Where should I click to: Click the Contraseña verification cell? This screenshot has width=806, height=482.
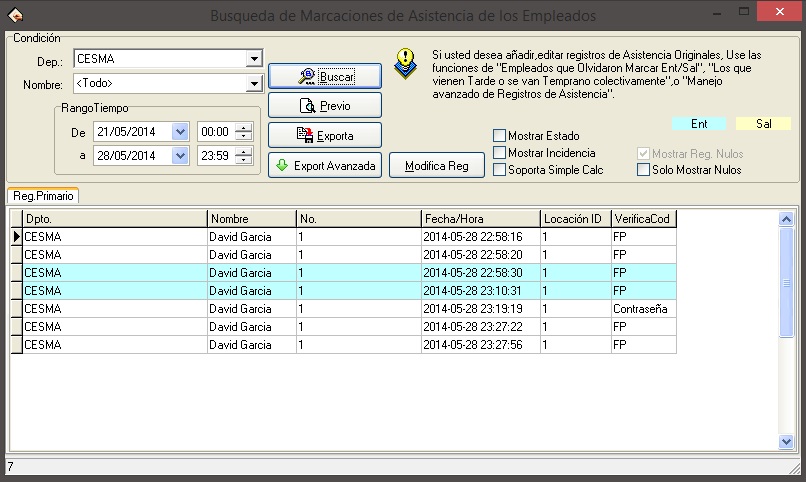(644, 309)
